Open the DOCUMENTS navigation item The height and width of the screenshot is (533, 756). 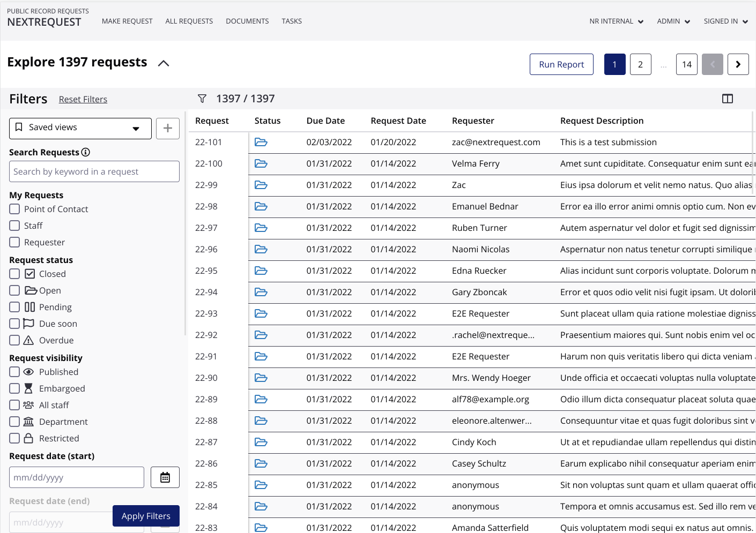point(247,21)
